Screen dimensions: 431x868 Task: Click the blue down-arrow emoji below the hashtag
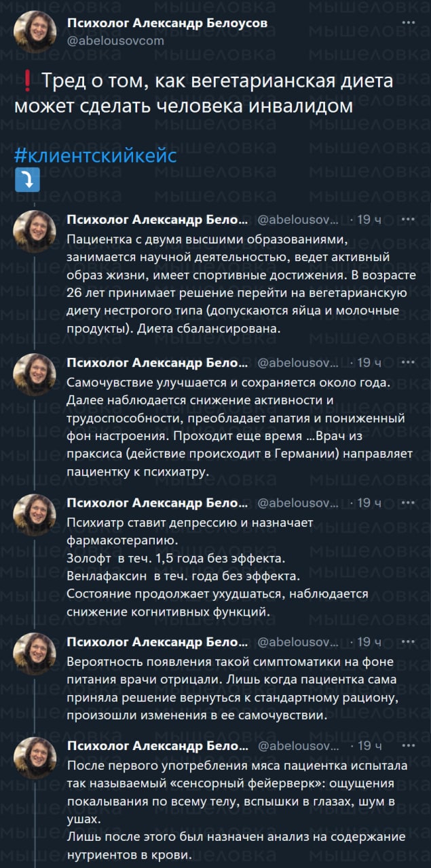click(27, 180)
